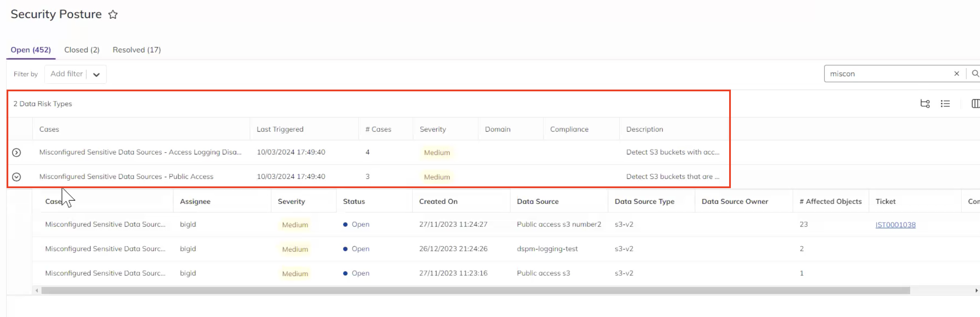Expand Access Logging Disabled risk type row
This screenshot has width=980, height=317.
click(16, 152)
